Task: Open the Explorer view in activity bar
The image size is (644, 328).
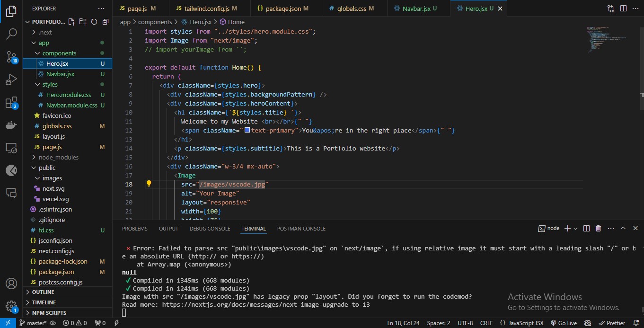Action: [11, 12]
